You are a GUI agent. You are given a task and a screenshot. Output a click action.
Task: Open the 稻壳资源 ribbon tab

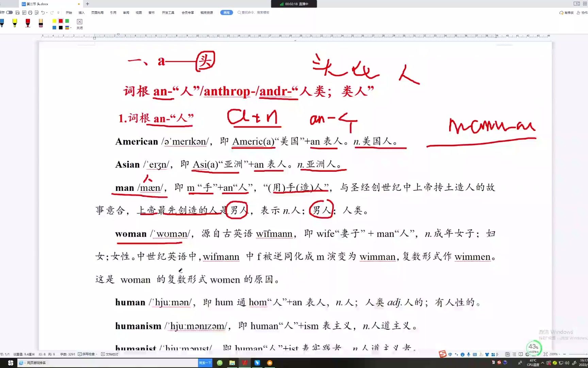[207, 13]
